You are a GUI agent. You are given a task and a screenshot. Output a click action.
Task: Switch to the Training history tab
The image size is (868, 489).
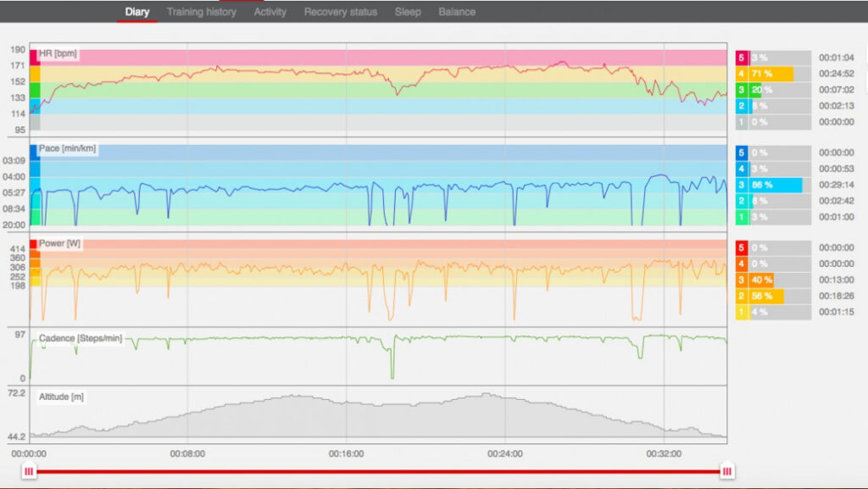(x=202, y=12)
